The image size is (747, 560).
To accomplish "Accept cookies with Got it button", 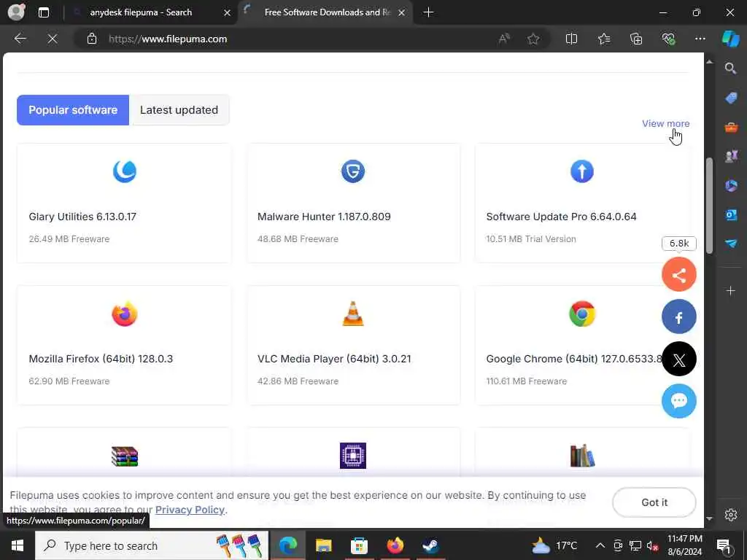I will coord(654,502).
